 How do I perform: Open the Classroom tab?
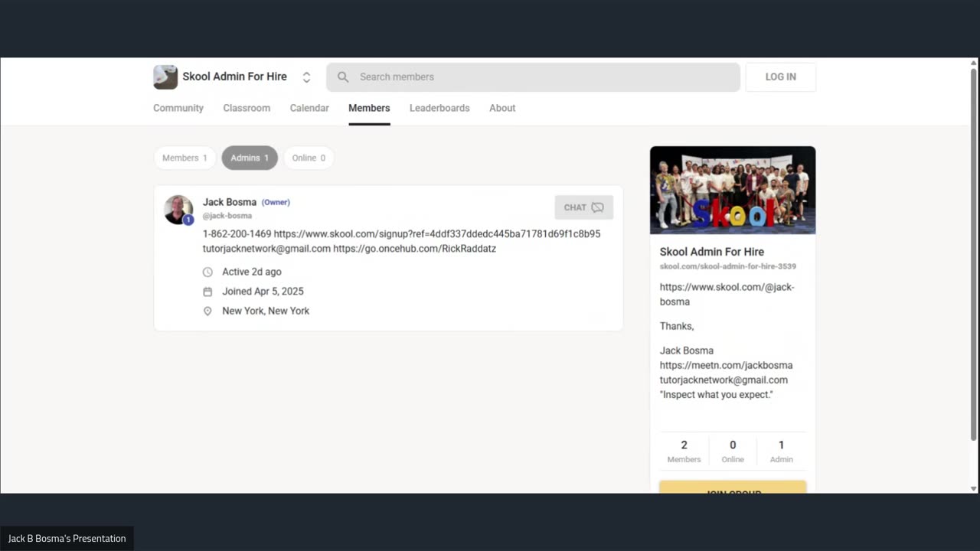[247, 108]
